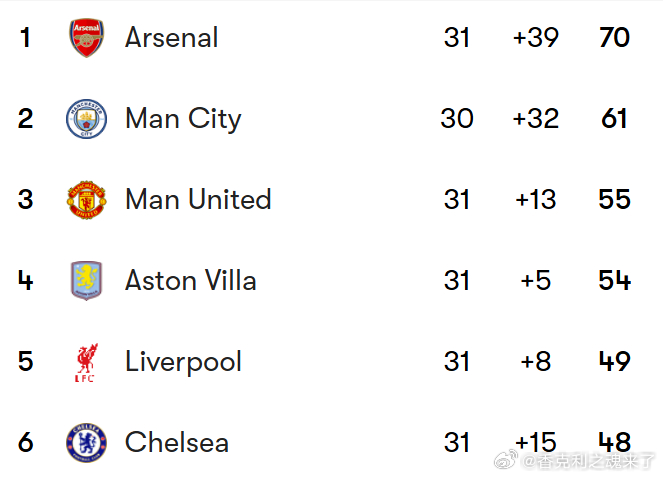Click Arsenal's +39 goal difference
Image resolution: width=663 pixels, height=477 pixels.
535,38
